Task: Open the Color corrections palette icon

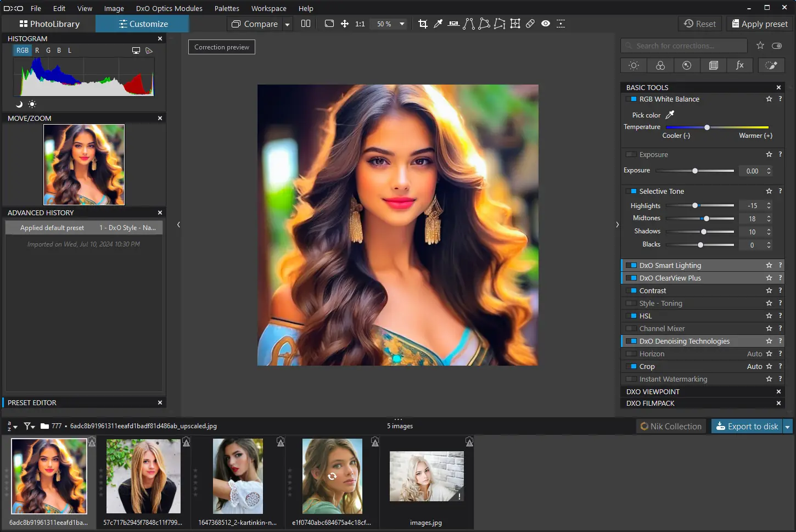Action: click(660, 65)
